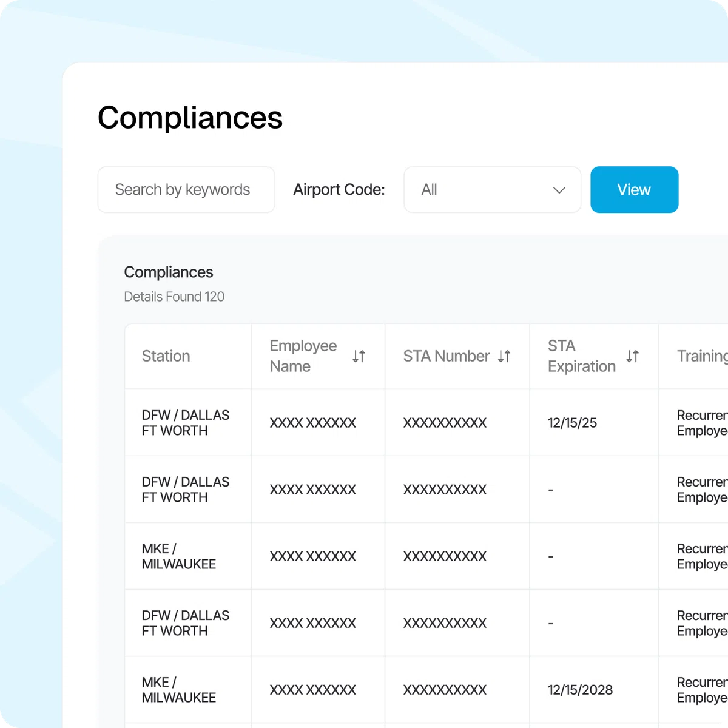Click the Compliances page title

coord(190,118)
